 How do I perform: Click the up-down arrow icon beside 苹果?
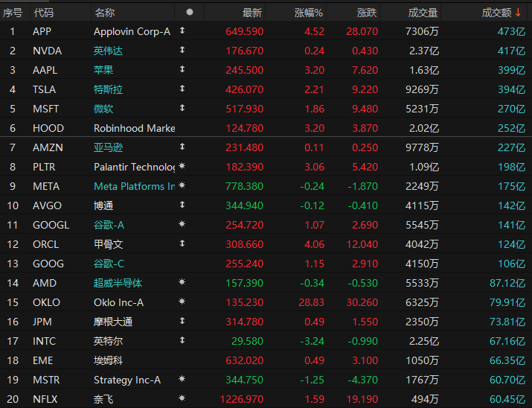pos(182,69)
